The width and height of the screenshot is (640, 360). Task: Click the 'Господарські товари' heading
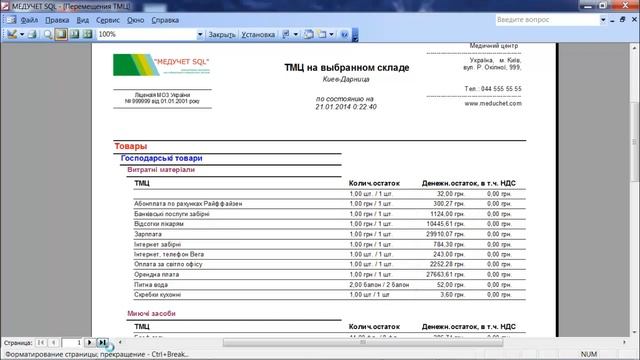[162, 158]
